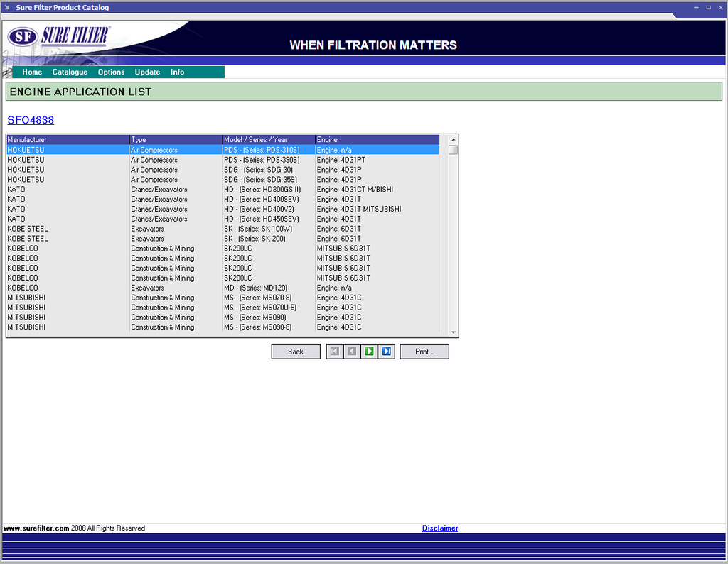
Task: Select the KATO HD450SEV row
Action: pyautogui.click(x=223, y=219)
